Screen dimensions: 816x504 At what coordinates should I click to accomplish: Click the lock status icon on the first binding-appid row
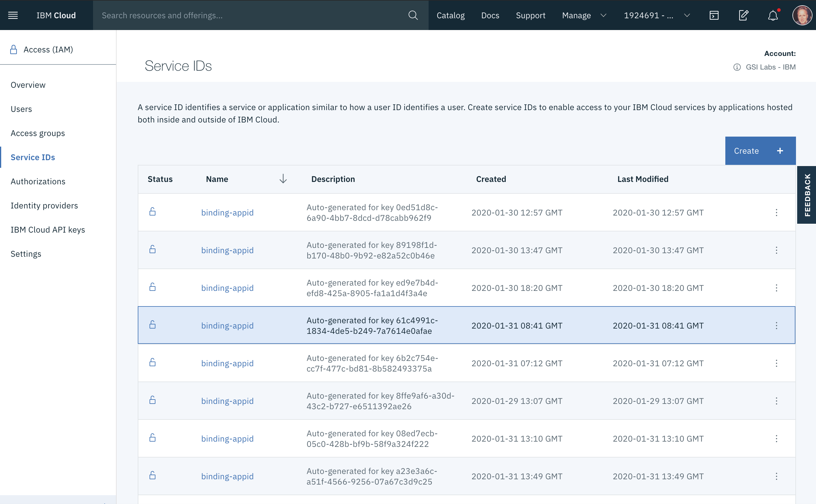pos(153,212)
